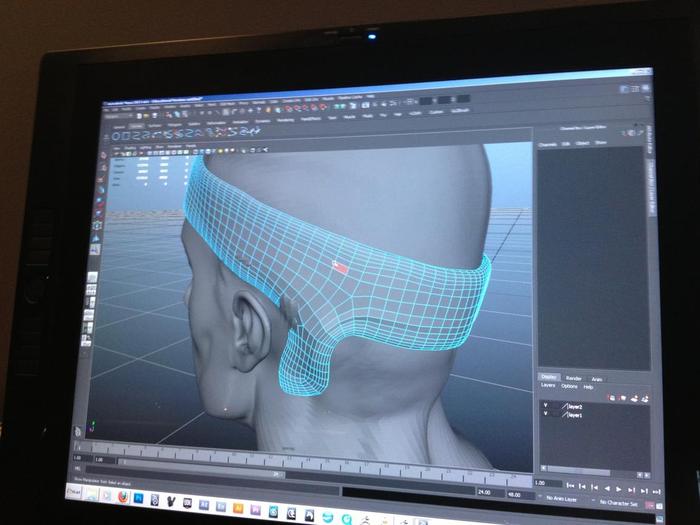Open the layer editor Help menu

588,387
